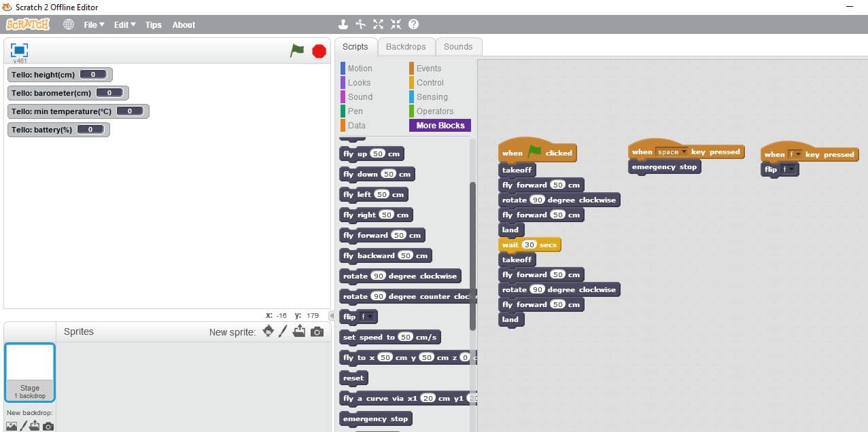Switch to the Backdrops tab

click(406, 47)
